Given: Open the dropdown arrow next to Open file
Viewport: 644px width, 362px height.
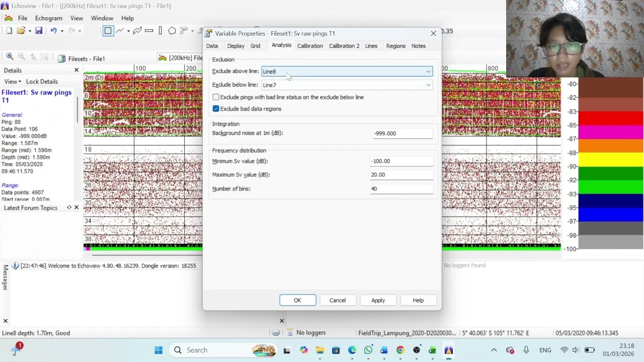Looking at the screenshot, I should [x=30, y=31].
